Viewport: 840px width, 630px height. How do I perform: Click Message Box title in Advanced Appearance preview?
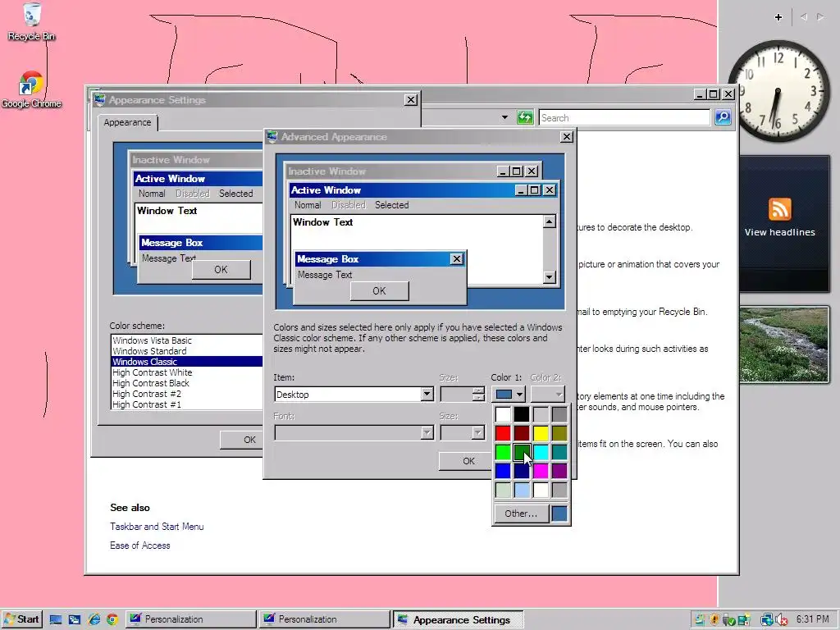[327, 259]
